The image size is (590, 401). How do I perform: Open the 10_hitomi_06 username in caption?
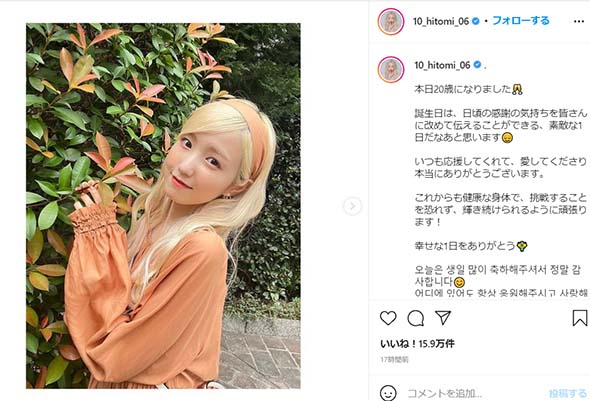442,65
